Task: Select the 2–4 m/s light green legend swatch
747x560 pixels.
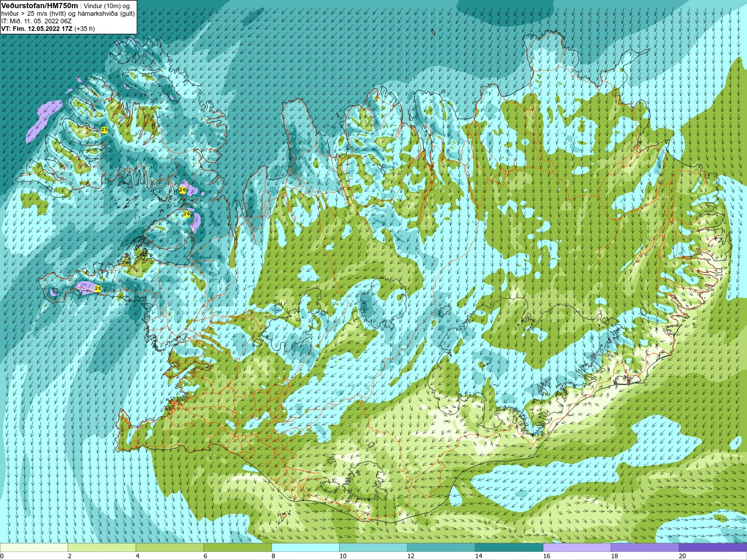Action: [x=102, y=548]
